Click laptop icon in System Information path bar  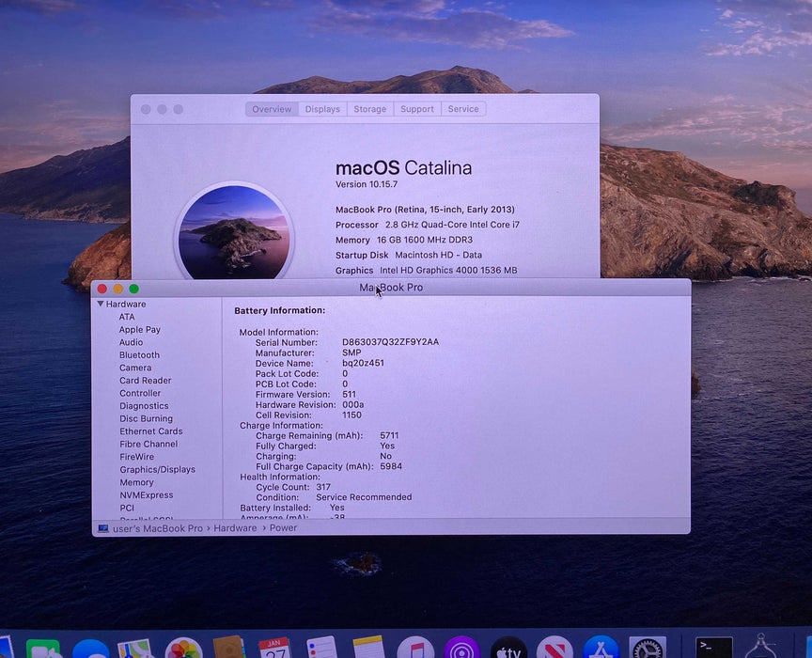(x=103, y=528)
